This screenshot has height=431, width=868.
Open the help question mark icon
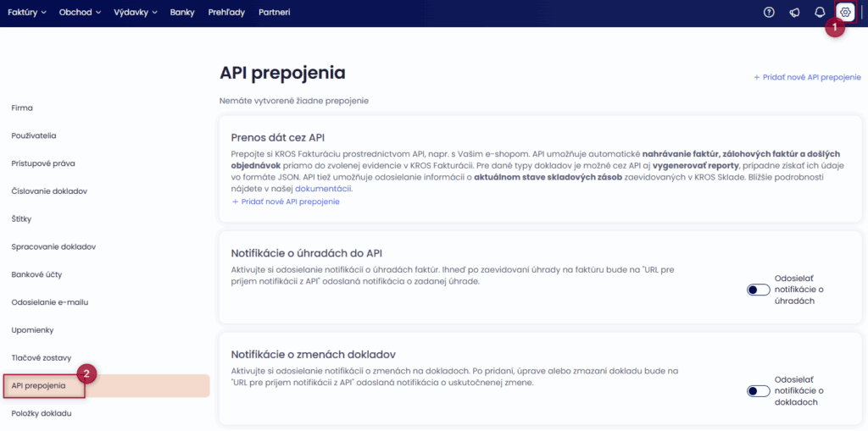769,12
